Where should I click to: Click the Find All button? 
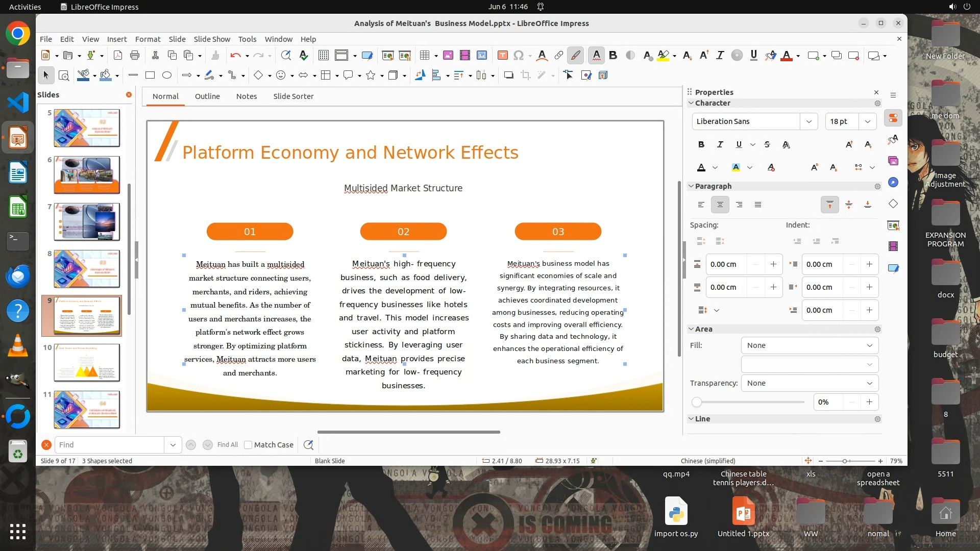(227, 445)
